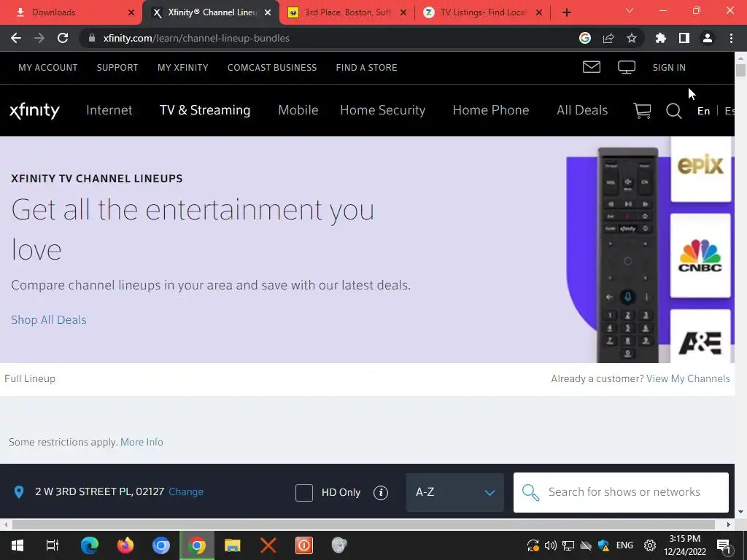Screen dimensions: 747x560
Task: Open the A-Z sort dropdown
Action: click(454, 492)
